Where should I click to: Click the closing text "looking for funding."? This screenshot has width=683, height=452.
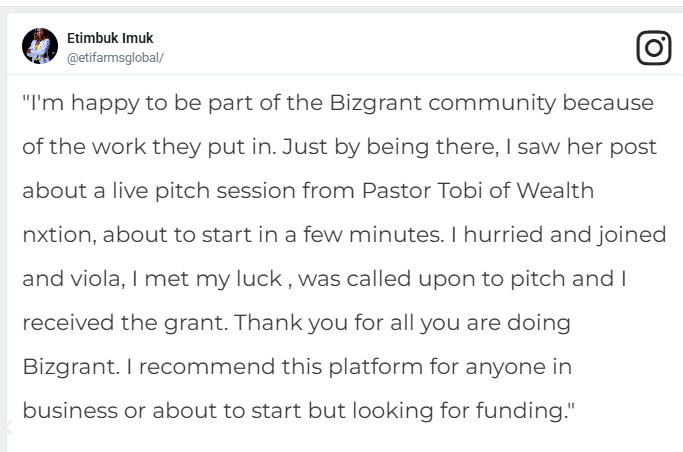tap(463, 411)
